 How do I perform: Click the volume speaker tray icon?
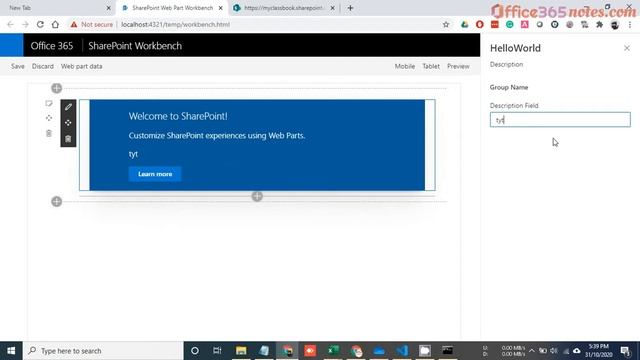coord(554,351)
